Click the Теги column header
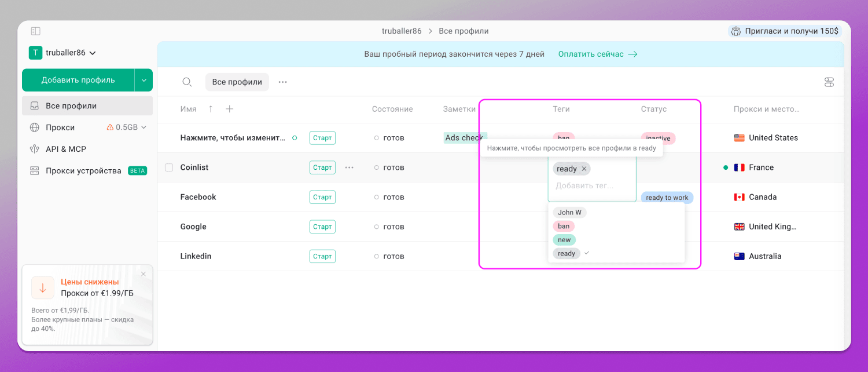This screenshot has width=868, height=372. click(561, 109)
